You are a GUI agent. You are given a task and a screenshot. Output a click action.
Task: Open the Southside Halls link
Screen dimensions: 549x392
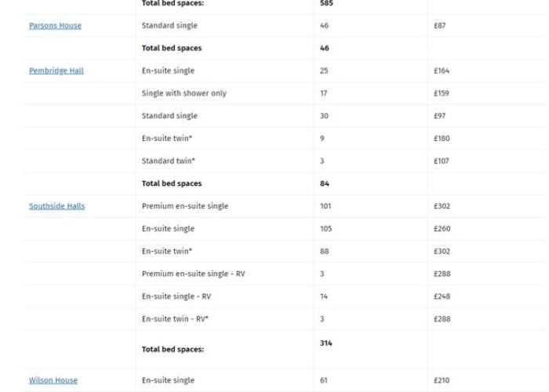tap(57, 206)
